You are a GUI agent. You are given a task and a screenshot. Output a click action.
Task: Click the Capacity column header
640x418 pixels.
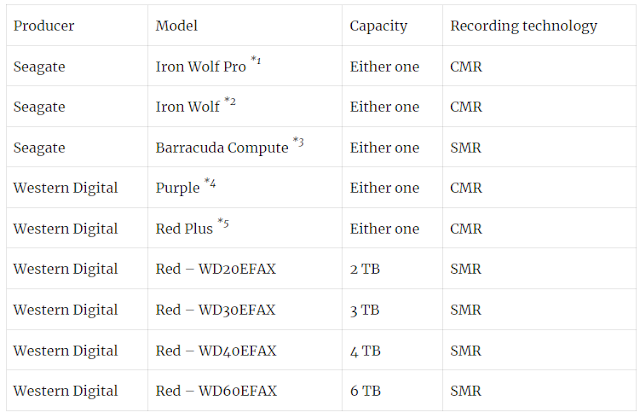(x=378, y=26)
